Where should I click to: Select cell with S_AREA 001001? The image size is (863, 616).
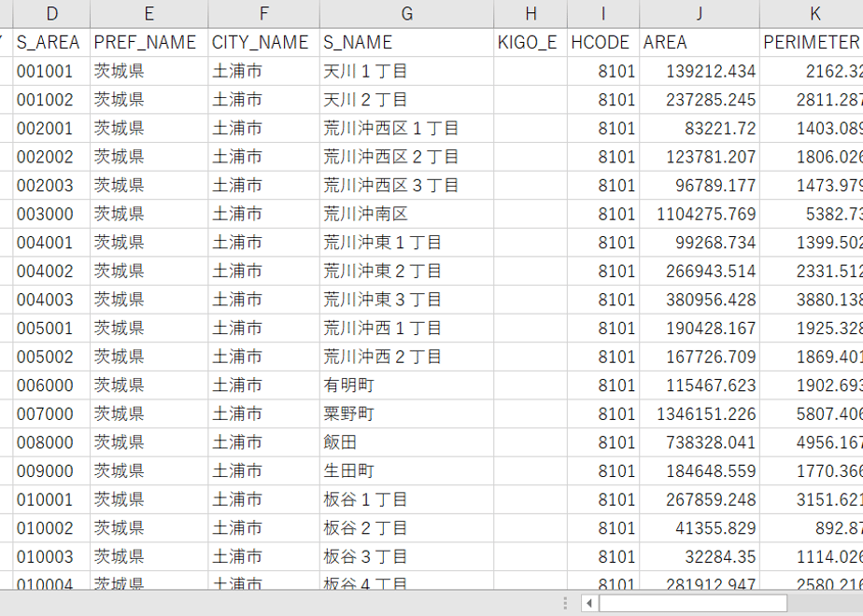pos(51,71)
